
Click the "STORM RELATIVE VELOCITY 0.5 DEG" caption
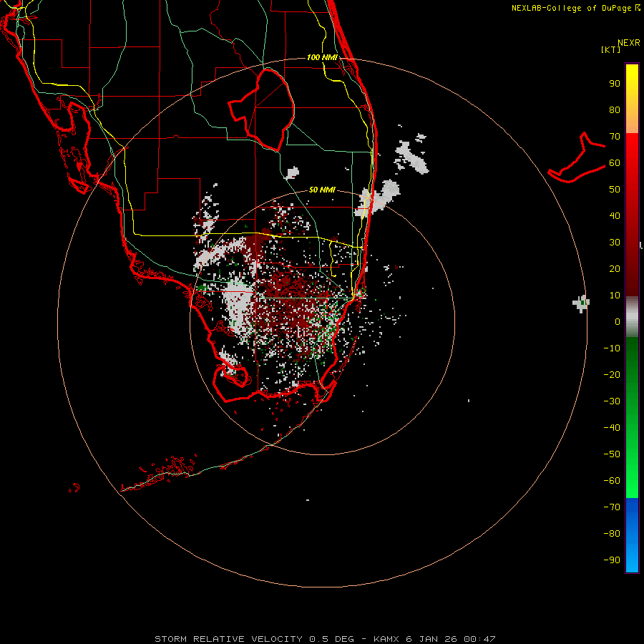tap(254, 639)
